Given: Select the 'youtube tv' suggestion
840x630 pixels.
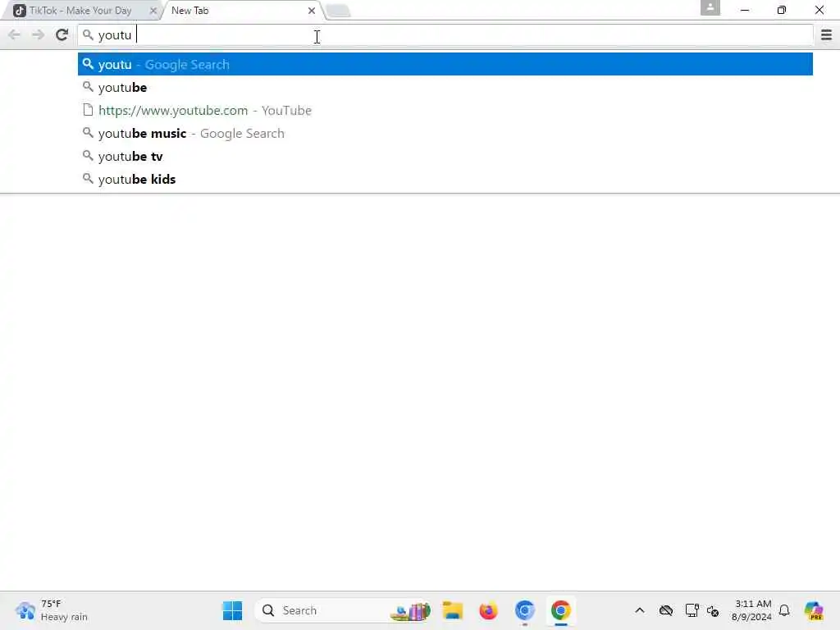Looking at the screenshot, I should [x=445, y=157].
